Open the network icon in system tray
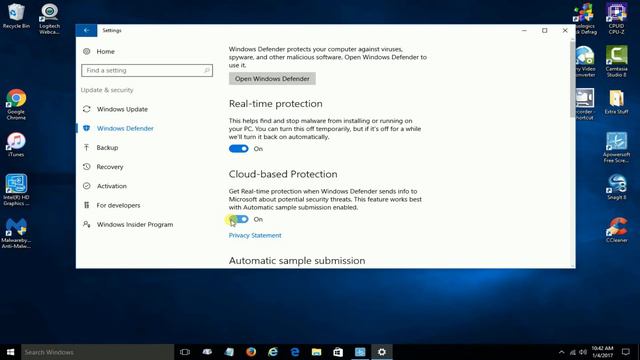This screenshot has height=360, width=640. coord(573,352)
